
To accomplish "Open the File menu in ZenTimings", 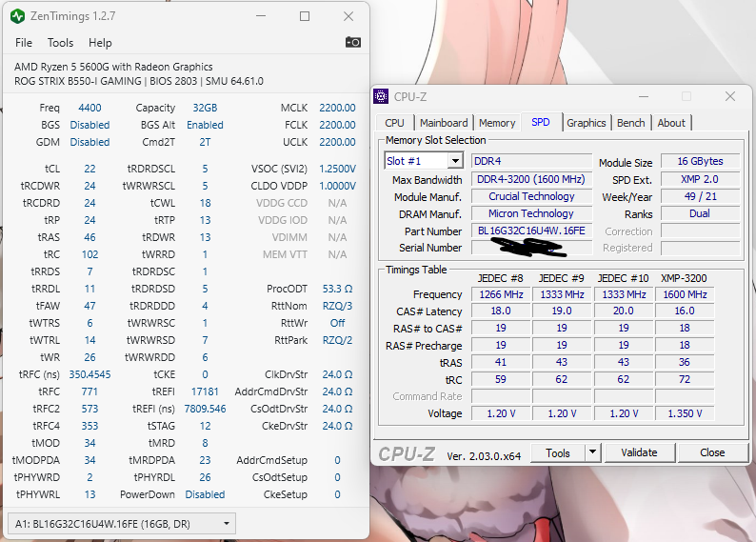I will [24, 43].
